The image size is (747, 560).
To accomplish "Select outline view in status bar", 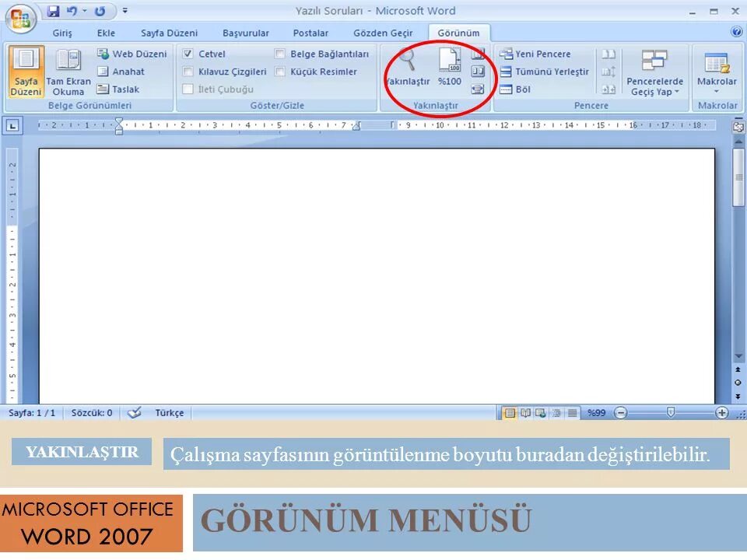I will coord(556,413).
